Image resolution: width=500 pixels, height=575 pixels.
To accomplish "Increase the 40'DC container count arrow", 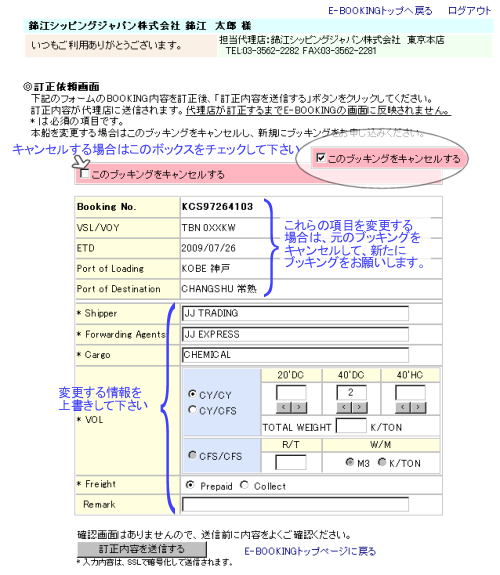I will click(360, 407).
